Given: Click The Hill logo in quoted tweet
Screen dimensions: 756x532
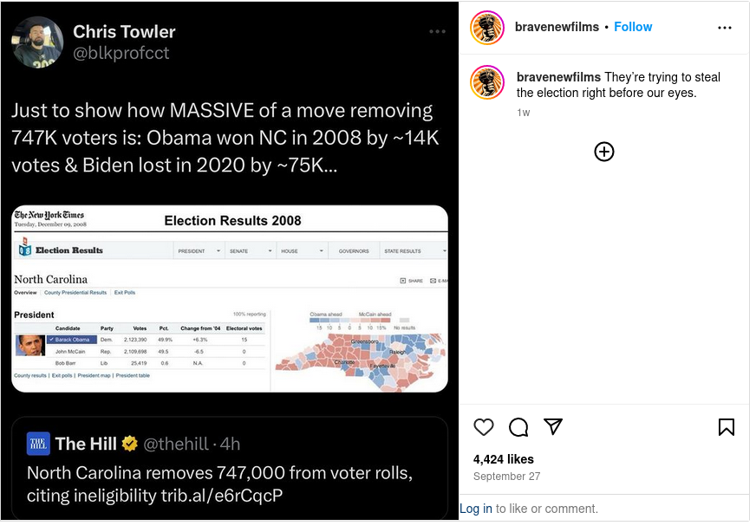Looking at the screenshot, I should 38,444.
